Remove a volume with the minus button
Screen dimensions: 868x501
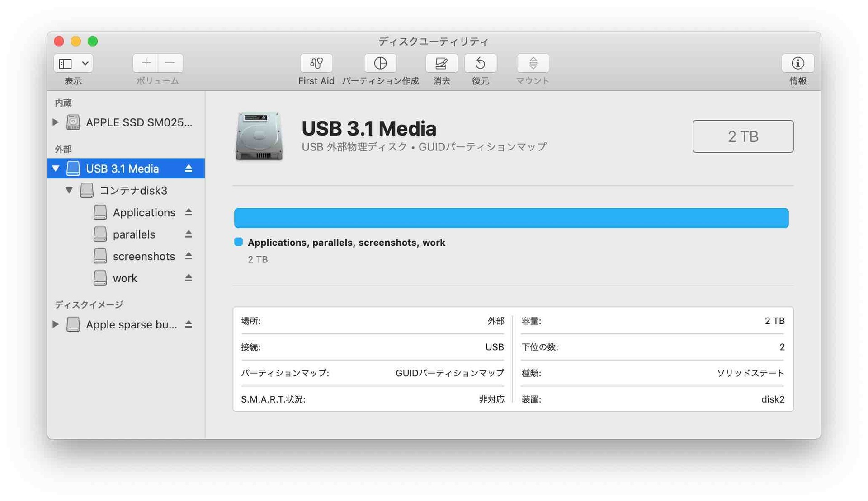[x=170, y=63]
